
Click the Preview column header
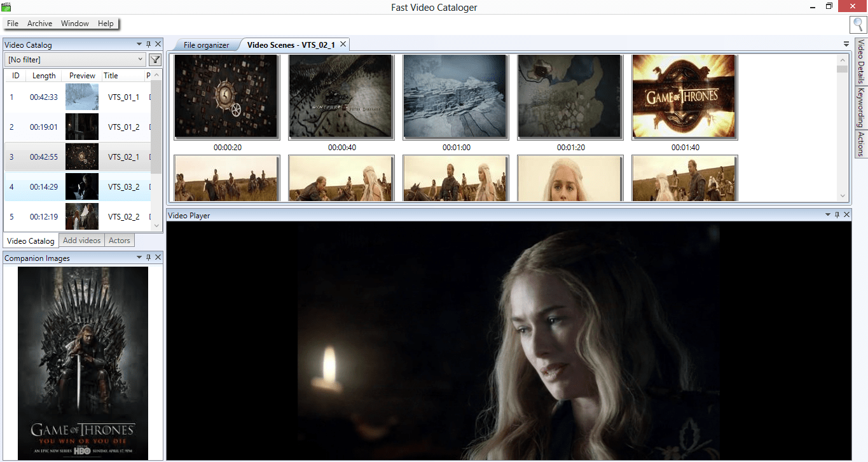[x=82, y=75]
